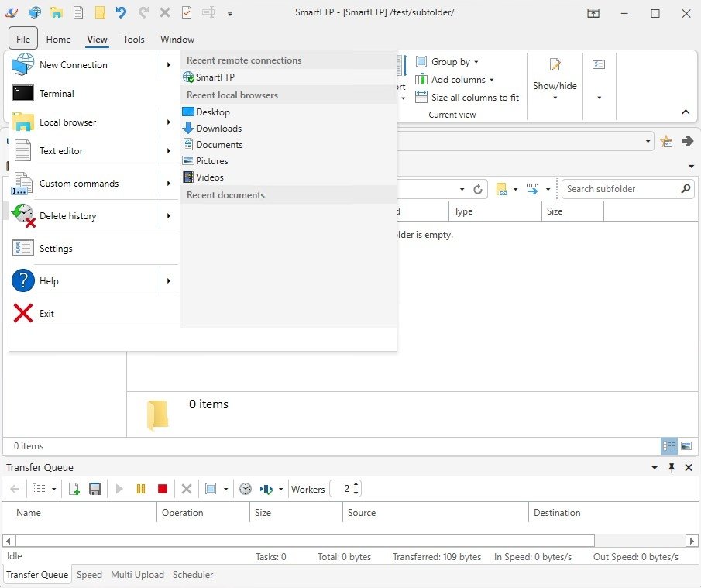
Task: Click the Size column header in file list
Action: (x=572, y=211)
